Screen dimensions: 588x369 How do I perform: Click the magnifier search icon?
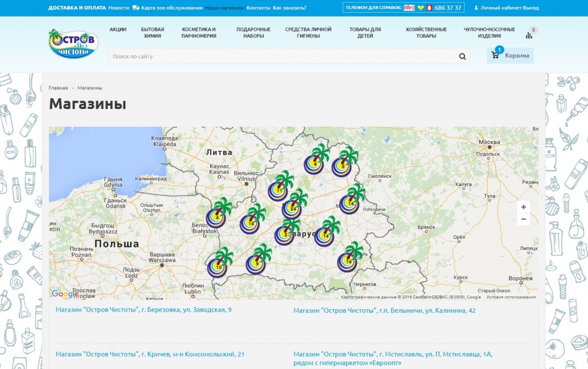(x=462, y=57)
